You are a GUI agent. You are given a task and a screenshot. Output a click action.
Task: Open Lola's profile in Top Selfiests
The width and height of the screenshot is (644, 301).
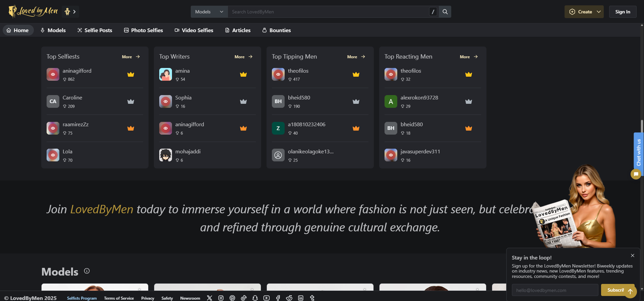67,152
